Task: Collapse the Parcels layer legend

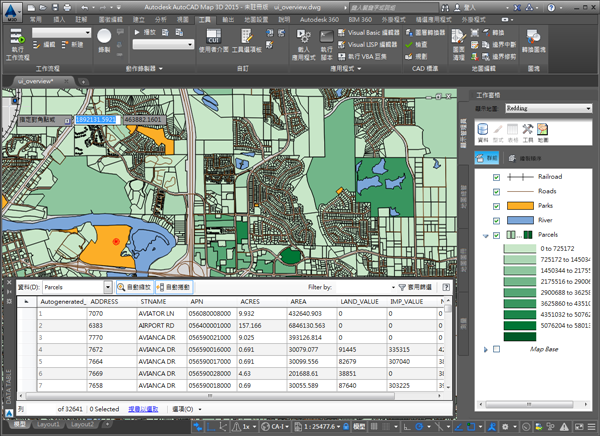Action: pos(484,235)
